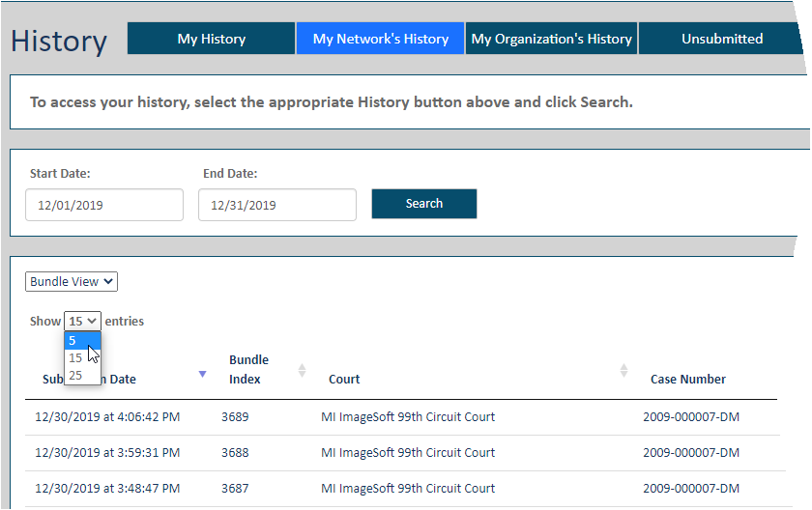This screenshot has height=510, width=812.
Task: Sort by Submission Date using the blue arrow
Action: pyautogui.click(x=202, y=374)
